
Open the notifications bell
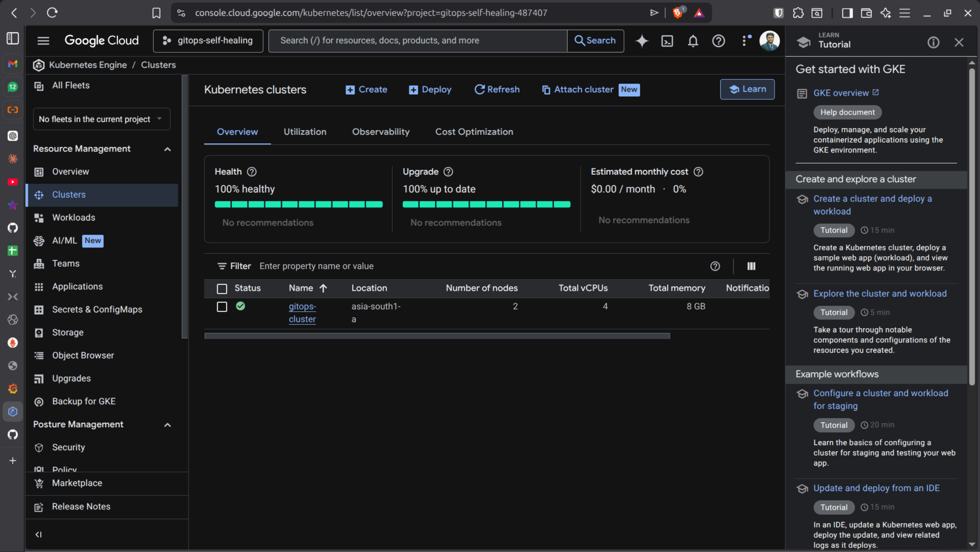click(693, 41)
